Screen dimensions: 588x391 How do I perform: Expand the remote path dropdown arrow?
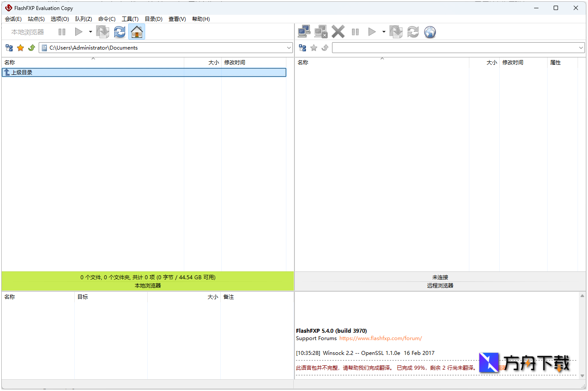(581, 48)
